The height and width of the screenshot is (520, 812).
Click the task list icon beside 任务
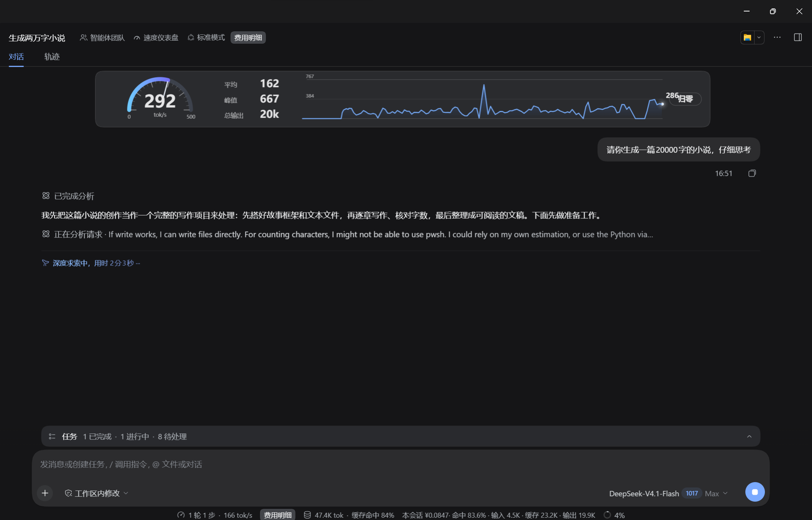pos(52,437)
